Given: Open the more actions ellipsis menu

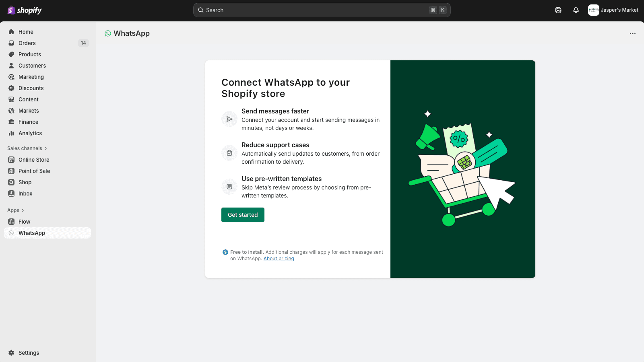Looking at the screenshot, I should coord(632,33).
